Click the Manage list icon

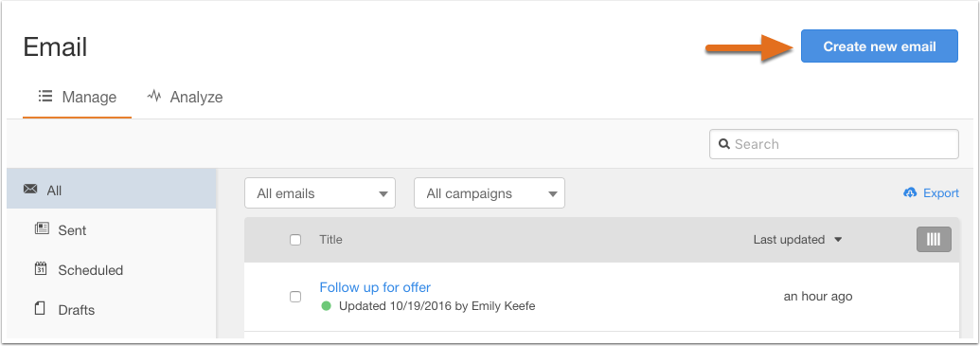tap(45, 97)
